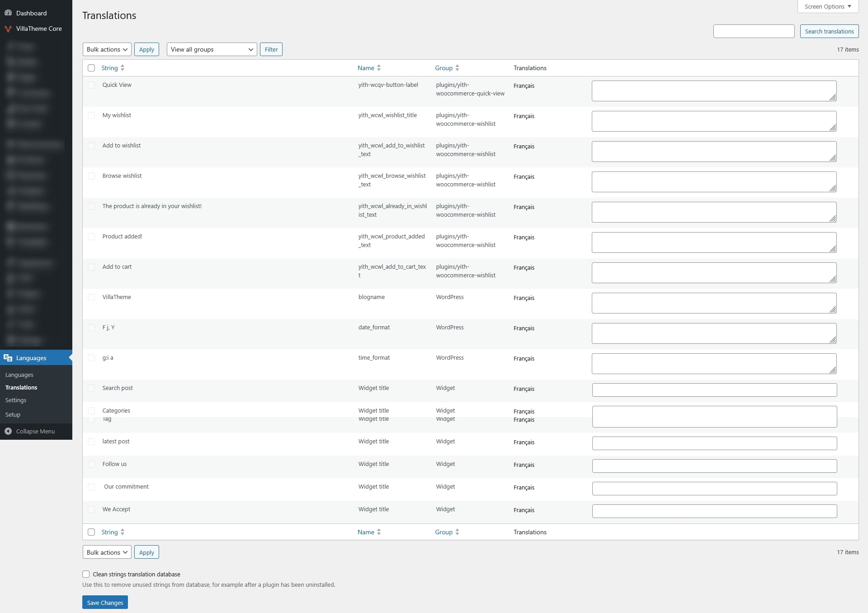Click the Languages translate icon in sidebar
Viewport: 868px width, 613px height.
[8, 358]
